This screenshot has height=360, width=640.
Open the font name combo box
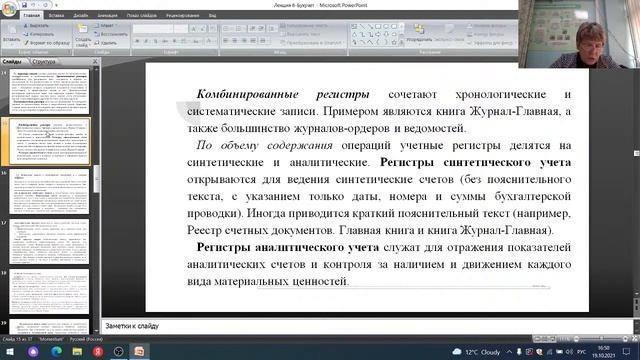153,29
